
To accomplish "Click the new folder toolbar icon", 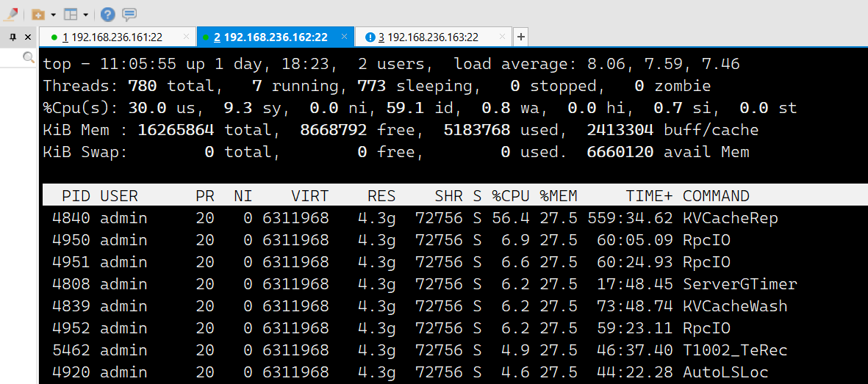I will (x=39, y=15).
